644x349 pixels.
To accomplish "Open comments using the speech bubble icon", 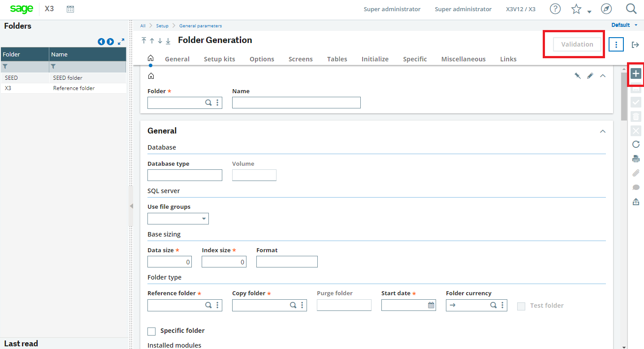I will [635, 187].
